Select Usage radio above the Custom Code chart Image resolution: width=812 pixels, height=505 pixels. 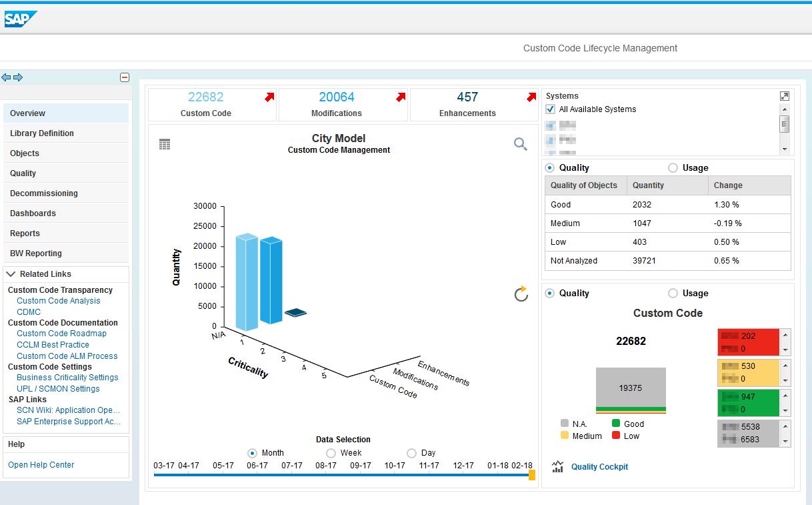click(x=673, y=294)
